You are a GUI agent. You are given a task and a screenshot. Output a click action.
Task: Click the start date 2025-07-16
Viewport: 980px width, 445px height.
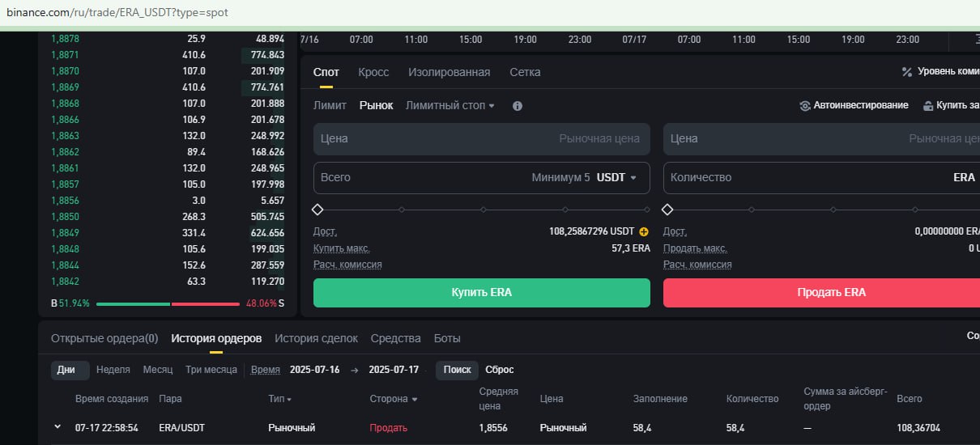[314, 370]
